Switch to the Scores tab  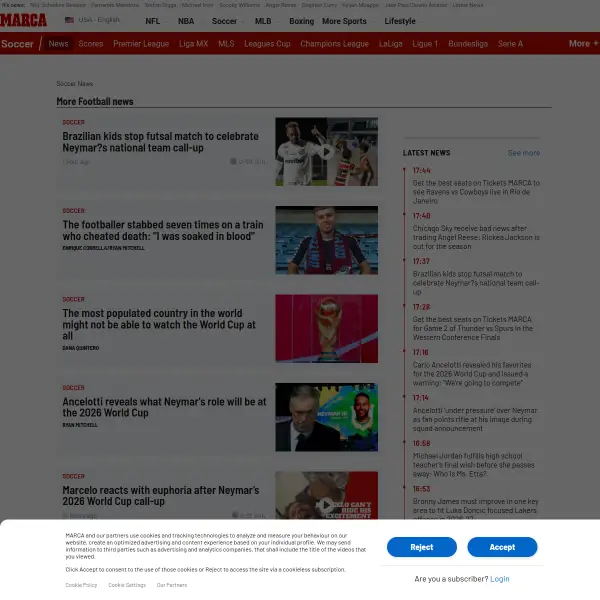(x=91, y=44)
